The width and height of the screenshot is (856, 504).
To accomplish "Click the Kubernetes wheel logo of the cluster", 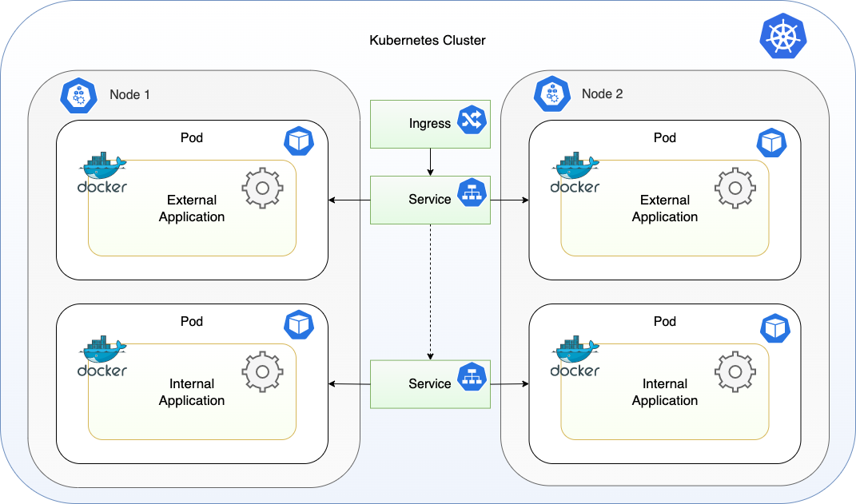I will click(x=783, y=36).
